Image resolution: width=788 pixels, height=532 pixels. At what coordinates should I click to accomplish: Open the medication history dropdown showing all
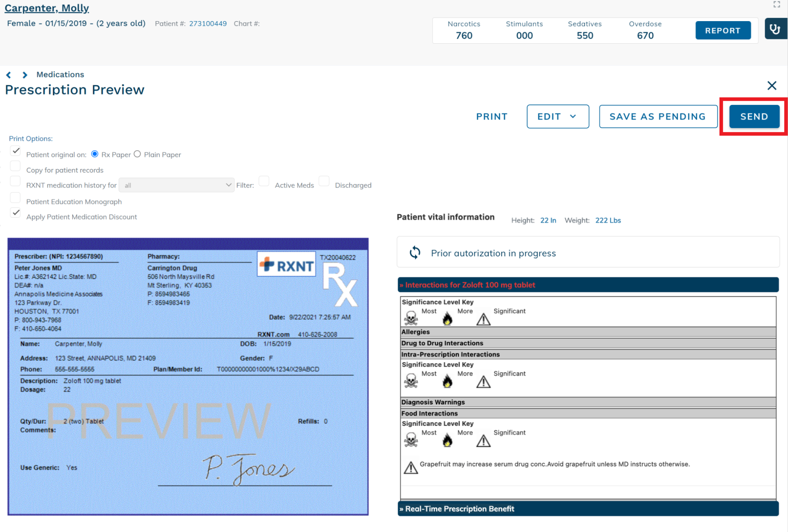pyautogui.click(x=177, y=185)
